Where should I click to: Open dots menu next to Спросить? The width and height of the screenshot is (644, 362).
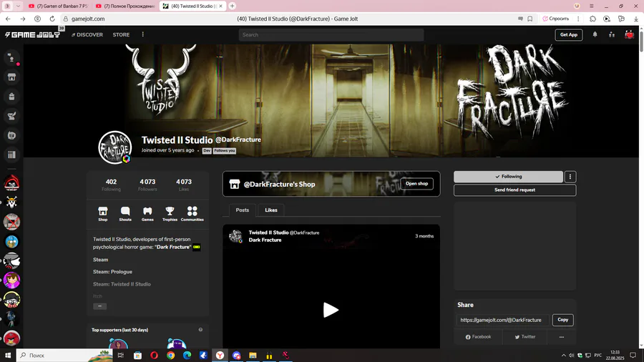tap(578, 19)
